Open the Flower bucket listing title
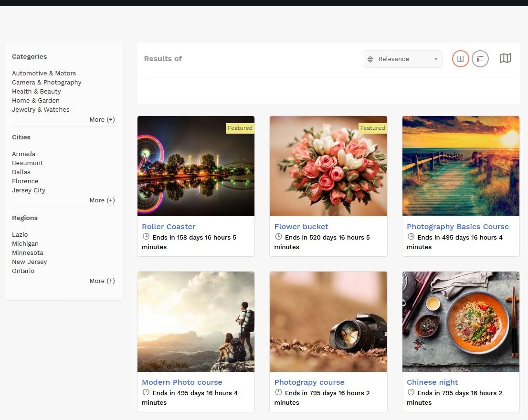This screenshot has width=528, height=420. (x=301, y=227)
